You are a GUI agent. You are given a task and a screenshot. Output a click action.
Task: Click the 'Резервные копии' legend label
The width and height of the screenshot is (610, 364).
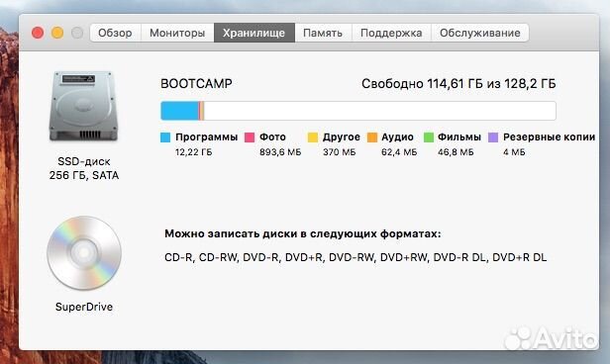pyautogui.click(x=549, y=137)
